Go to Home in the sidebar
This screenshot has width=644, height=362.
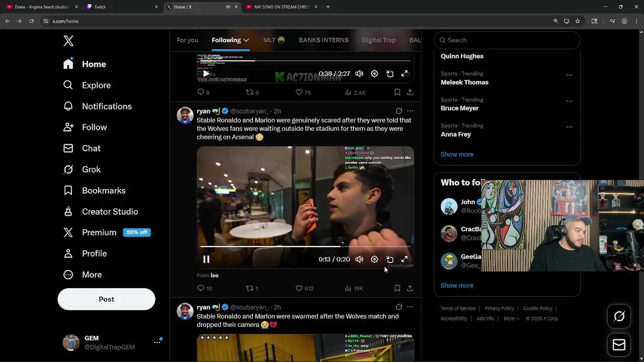coord(85,64)
